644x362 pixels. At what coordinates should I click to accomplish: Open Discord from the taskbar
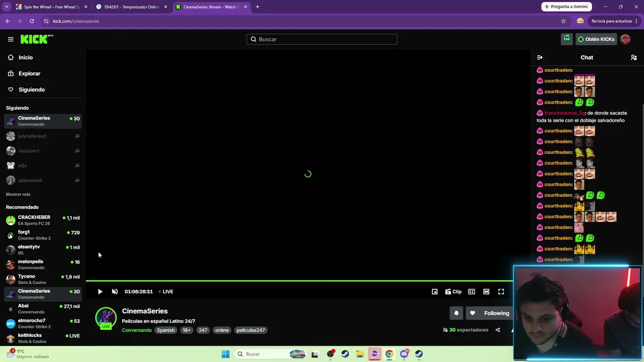coord(404,354)
